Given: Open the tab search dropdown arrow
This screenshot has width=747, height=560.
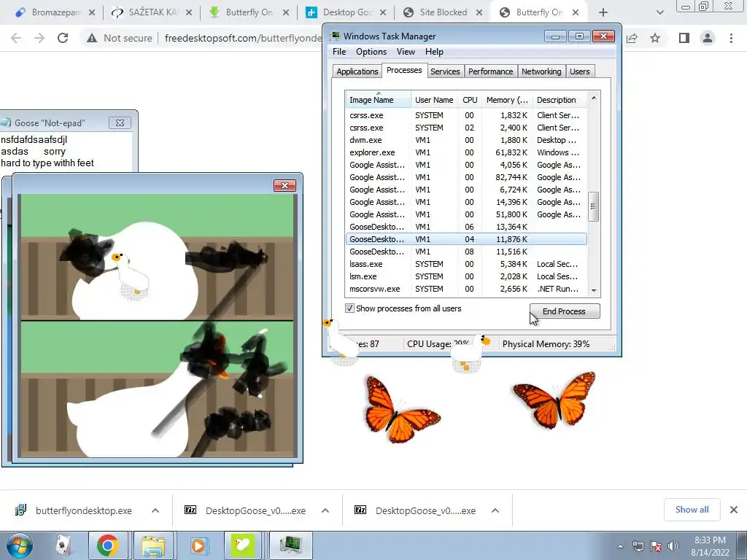Looking at the screenshot, I should (659, 12).
